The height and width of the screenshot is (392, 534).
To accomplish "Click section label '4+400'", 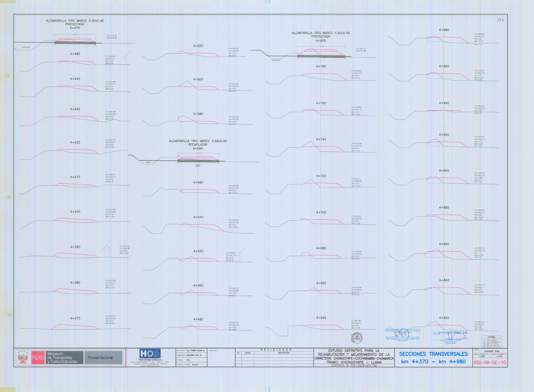I will pyautogui.click(x=75, y=212).
